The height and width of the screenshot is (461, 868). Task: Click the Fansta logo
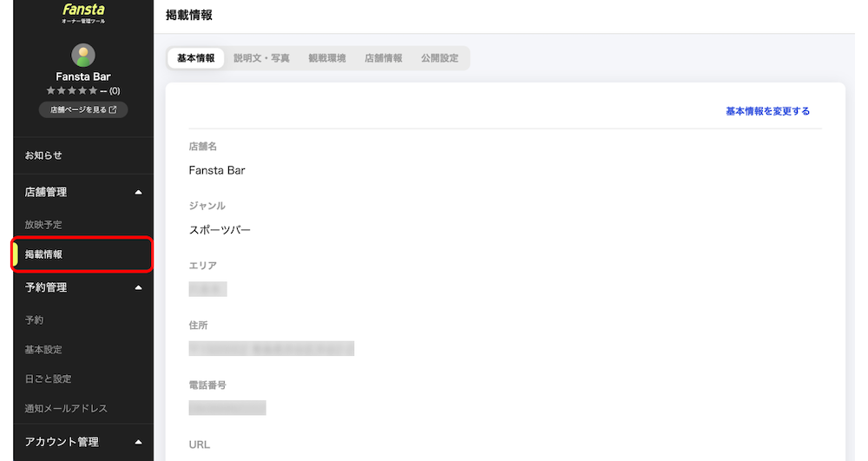[x=83, y=13]
